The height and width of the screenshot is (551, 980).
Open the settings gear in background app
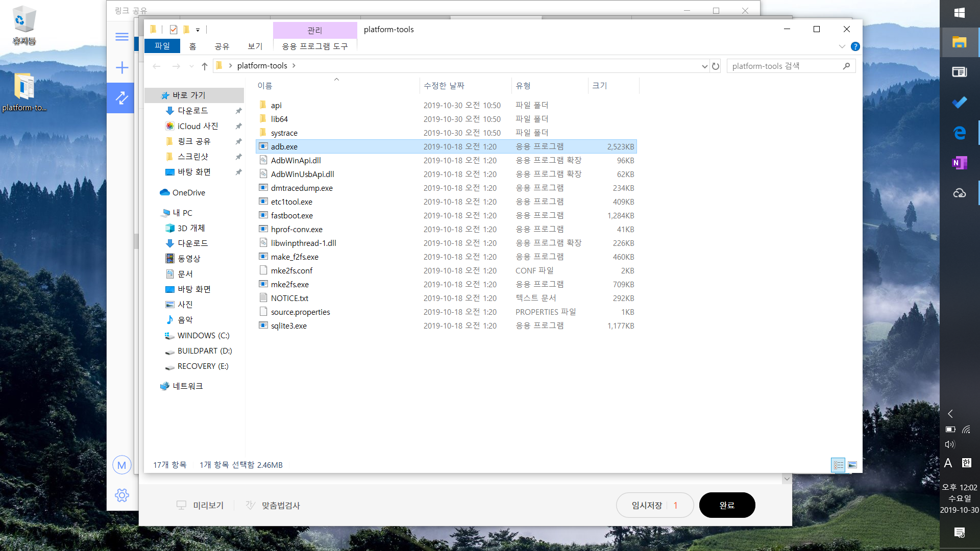(x=122, y=495)
